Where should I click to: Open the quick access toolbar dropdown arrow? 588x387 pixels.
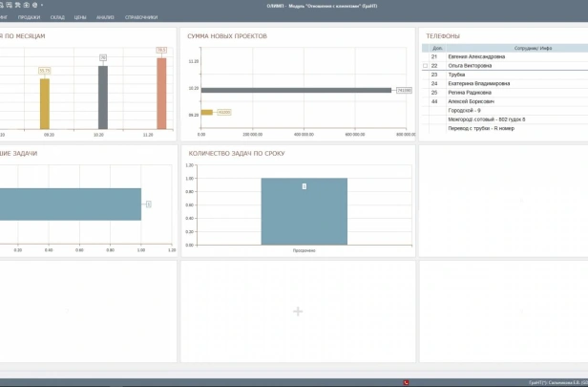[42, 5]
